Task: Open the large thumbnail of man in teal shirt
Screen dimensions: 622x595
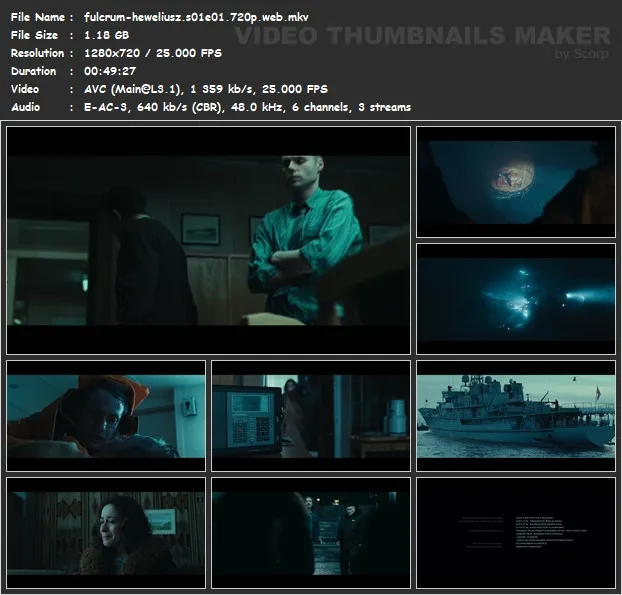Action: [x=209, y=240]
